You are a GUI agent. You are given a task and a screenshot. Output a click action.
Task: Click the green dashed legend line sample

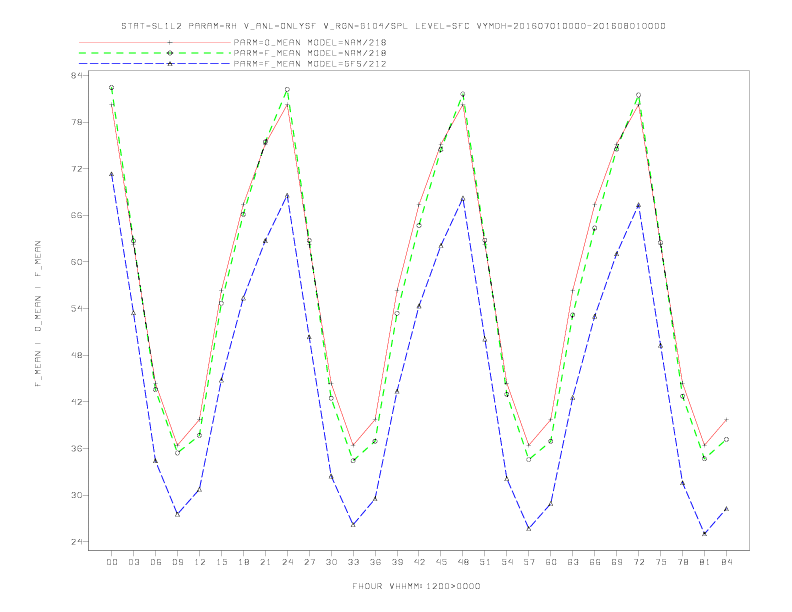pyautogui.click(x=155, y=53)
